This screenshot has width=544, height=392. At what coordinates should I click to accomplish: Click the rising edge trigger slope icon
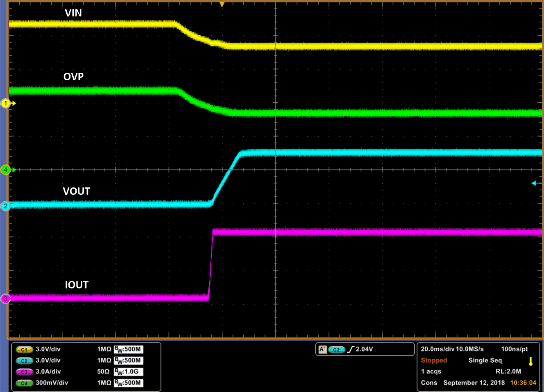[351, 349]
